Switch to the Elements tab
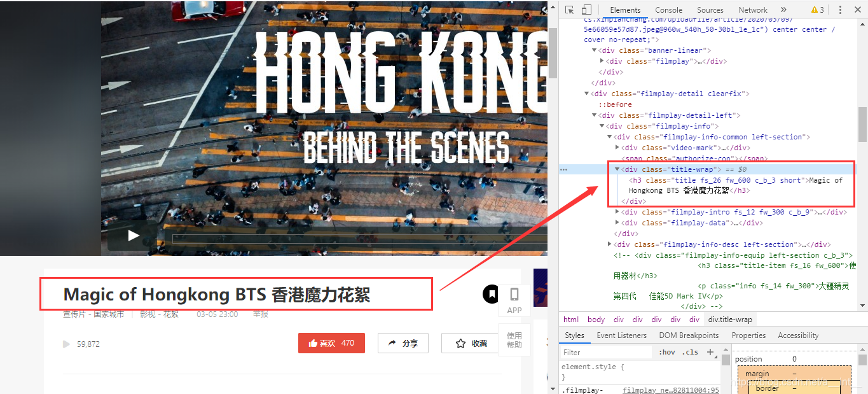The width and height of the screenshot is (868, 394). [625, 10]
